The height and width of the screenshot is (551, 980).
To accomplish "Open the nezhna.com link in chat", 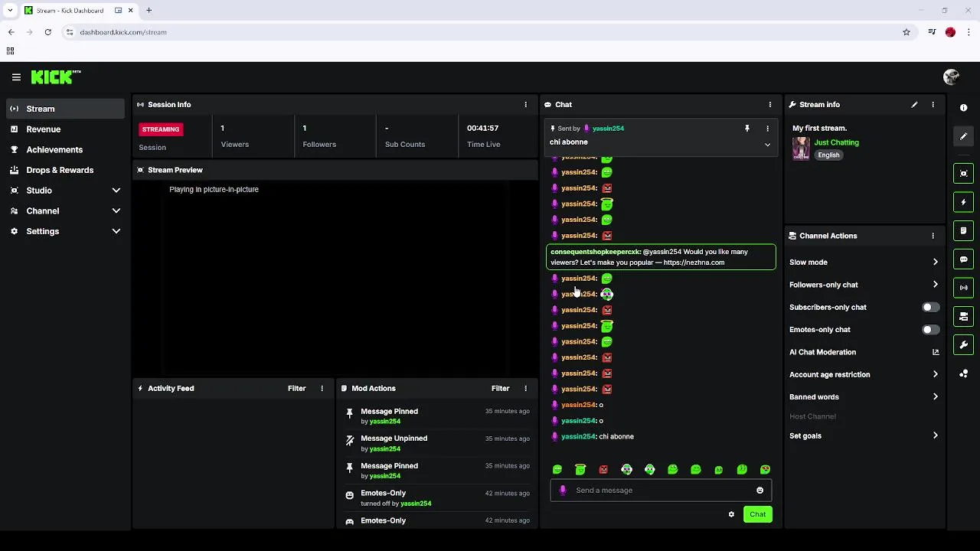I will coord(694,262).
